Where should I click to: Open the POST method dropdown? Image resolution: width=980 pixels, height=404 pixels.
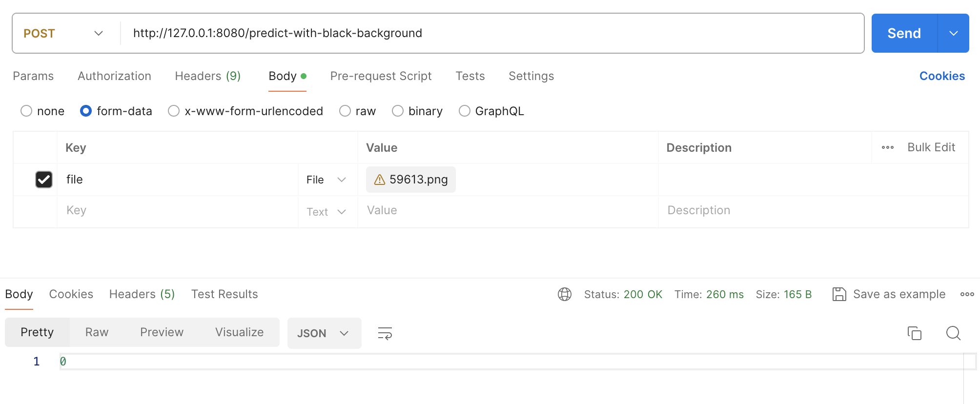pyautogui.click(x=63, y=33)
